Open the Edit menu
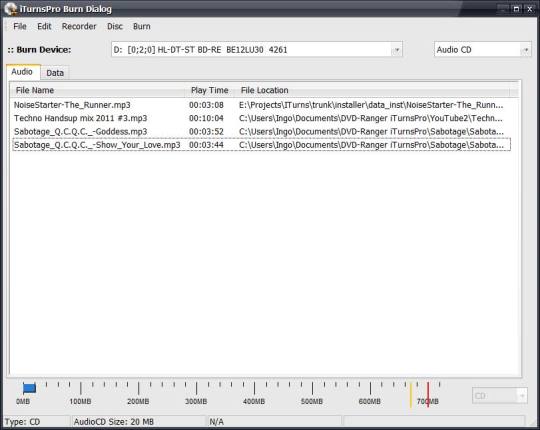 tap(44, 27)
